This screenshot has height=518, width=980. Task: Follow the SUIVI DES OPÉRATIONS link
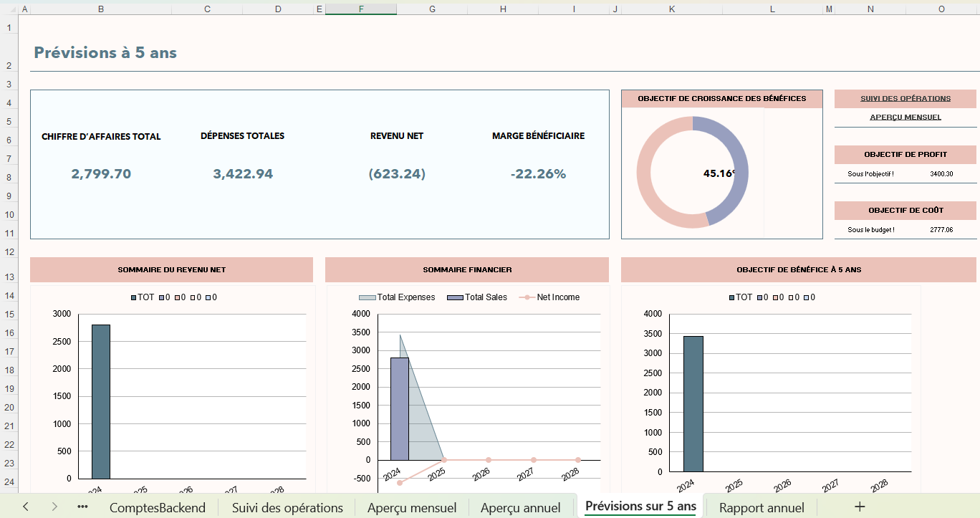903,98
